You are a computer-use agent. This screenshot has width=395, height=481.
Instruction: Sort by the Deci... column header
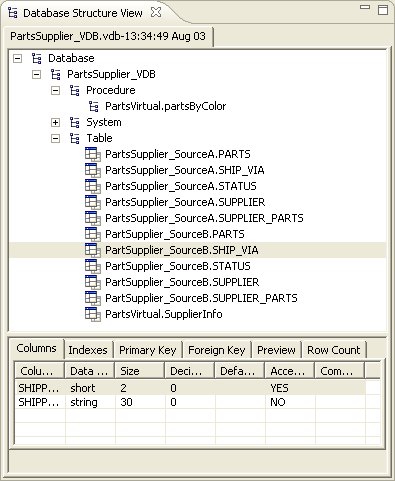[189, 371]
